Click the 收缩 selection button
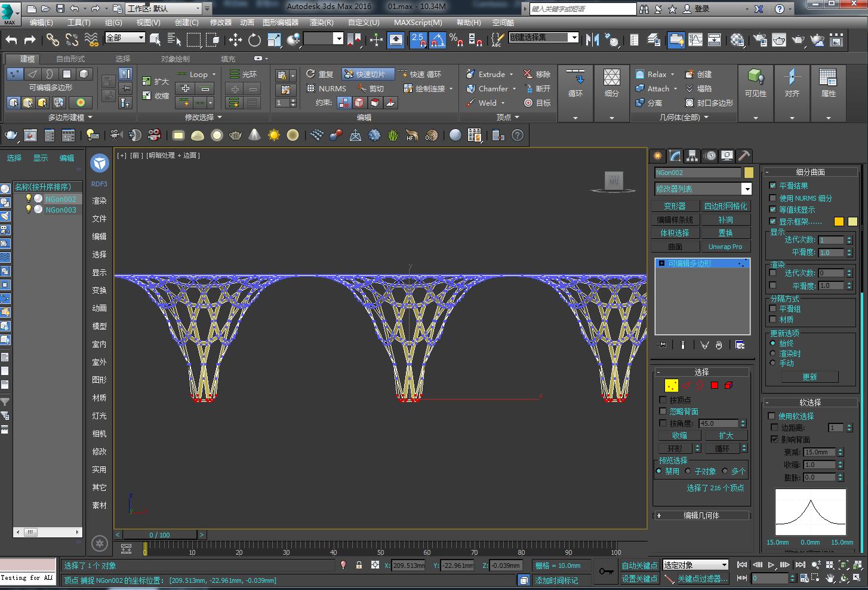 point(679,435)
